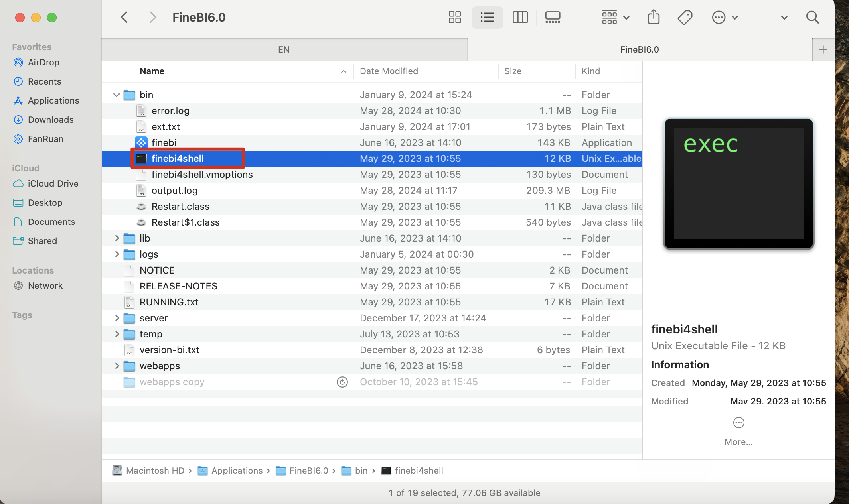Open a new tab with the plus button
The height and width of the screenshot is (504, 849).
tap(823, 49)
